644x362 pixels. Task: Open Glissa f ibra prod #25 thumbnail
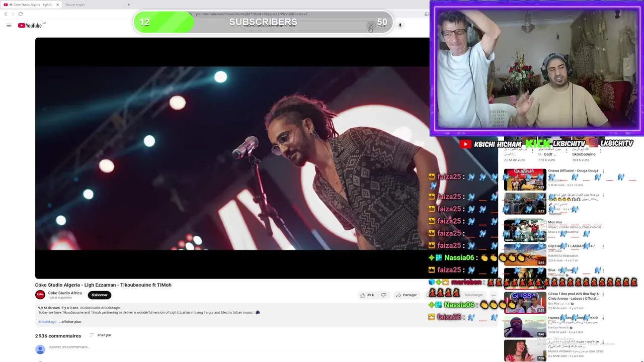point(525,303)
